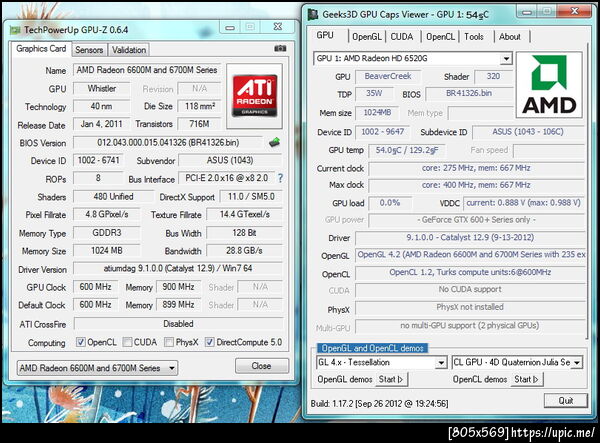600x443 pixels.
Task: Click the BeaverCreek GPU field
Action: (x=388, y=76)
